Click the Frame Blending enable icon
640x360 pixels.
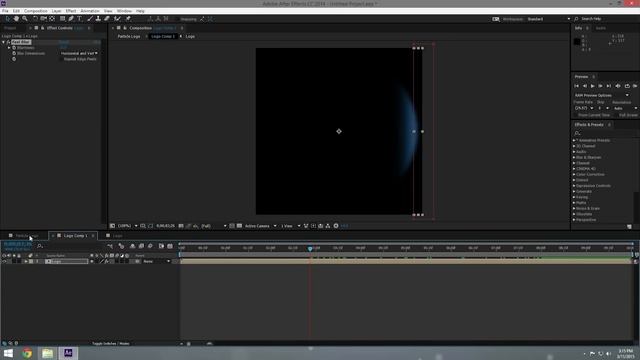click(141, 246)
